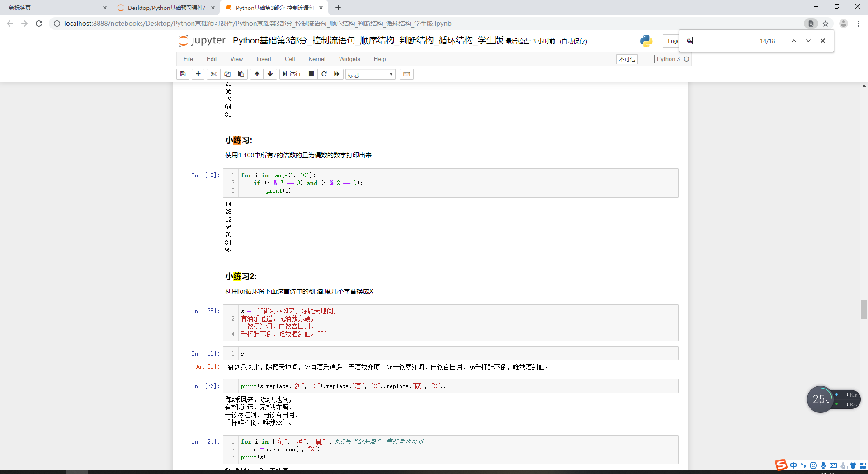Open the Sogou soft keyboard
The width and height of the screenshot is (868, 474).
833,465
